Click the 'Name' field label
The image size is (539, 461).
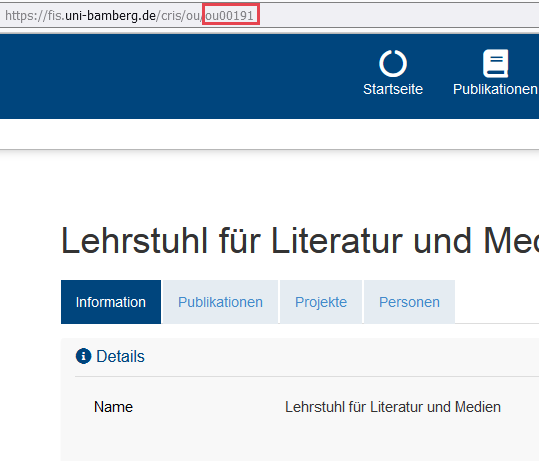(113, 407)
